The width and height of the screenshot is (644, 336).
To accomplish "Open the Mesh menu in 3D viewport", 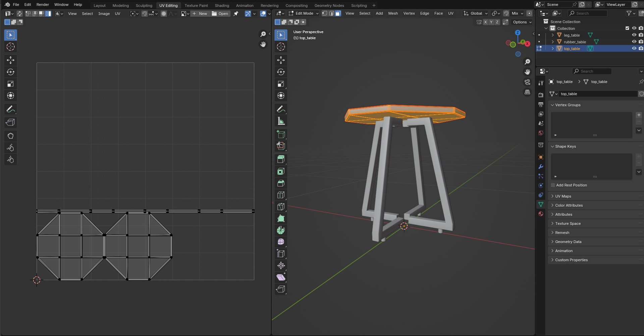I will point(393,13).
